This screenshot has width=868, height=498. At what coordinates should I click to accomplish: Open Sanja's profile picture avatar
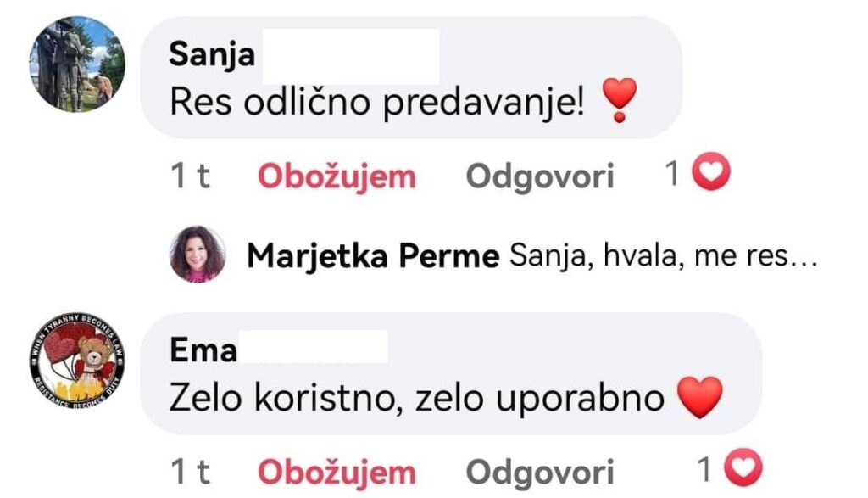point(77,64)
